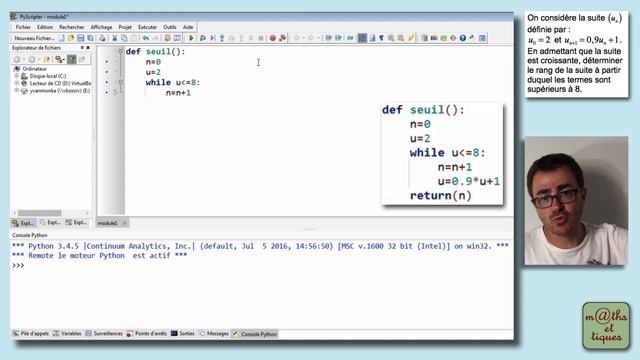Open the Projet menu
The width and height of the screenshot is (640, 360).
coord(125,27)
